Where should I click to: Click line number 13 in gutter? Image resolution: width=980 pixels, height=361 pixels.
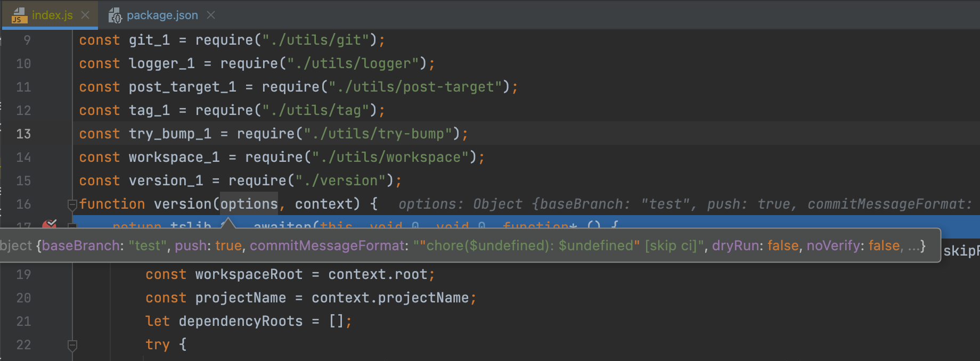tap(23, 134)
